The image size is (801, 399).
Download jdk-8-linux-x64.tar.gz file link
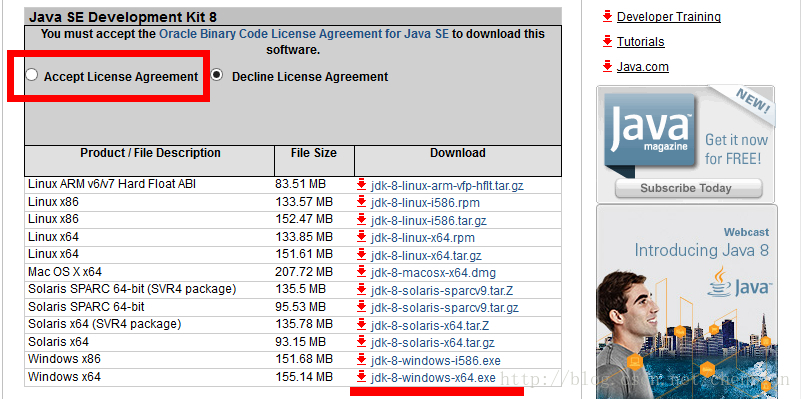pyautogui.click(x=426, y=255)
